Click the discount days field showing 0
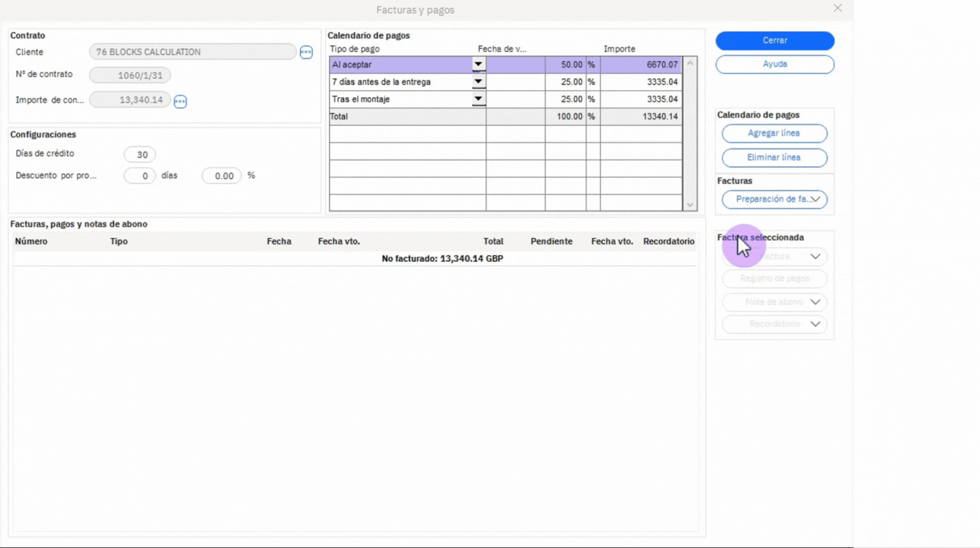Screen dimensions: 980x548 click(140, 176)
